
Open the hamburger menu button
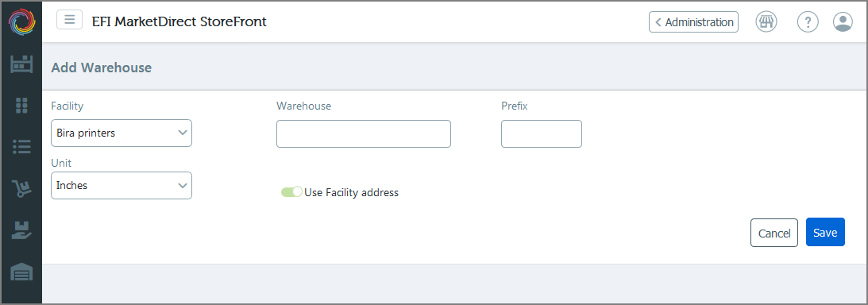click(69, 20)
